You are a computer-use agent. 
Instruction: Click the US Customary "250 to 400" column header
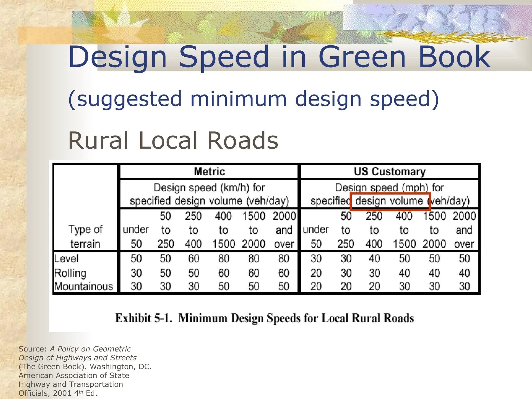(x=374, y=230)
